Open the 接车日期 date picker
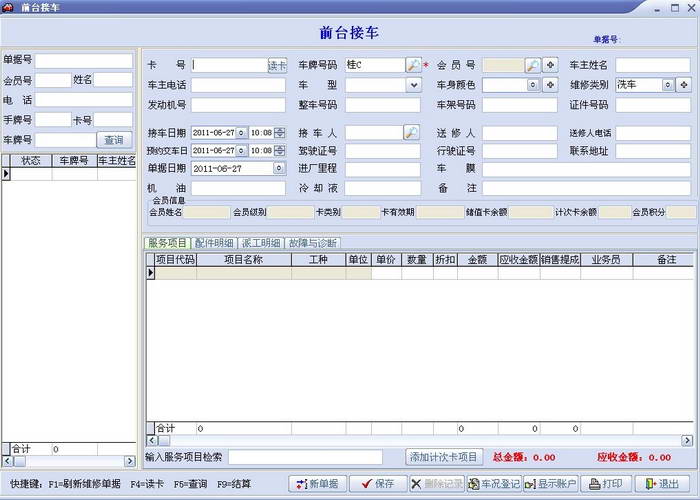 (x=242, y=133)
